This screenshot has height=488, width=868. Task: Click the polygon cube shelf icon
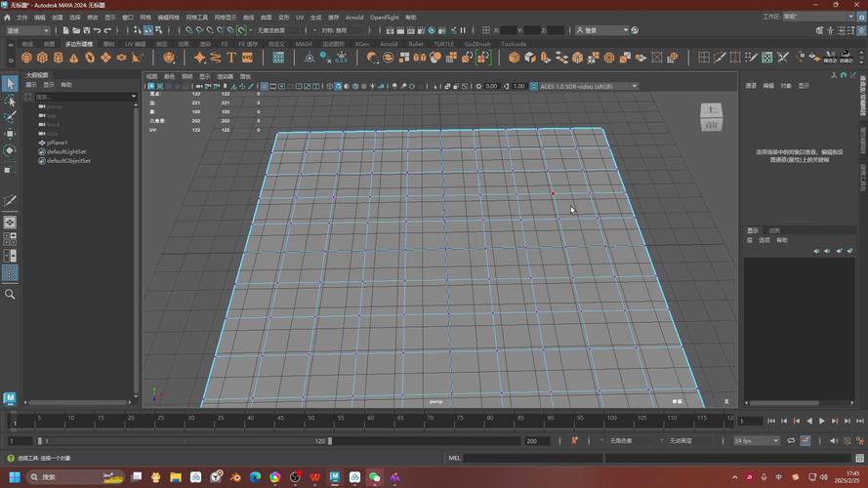tap(42, 58)
